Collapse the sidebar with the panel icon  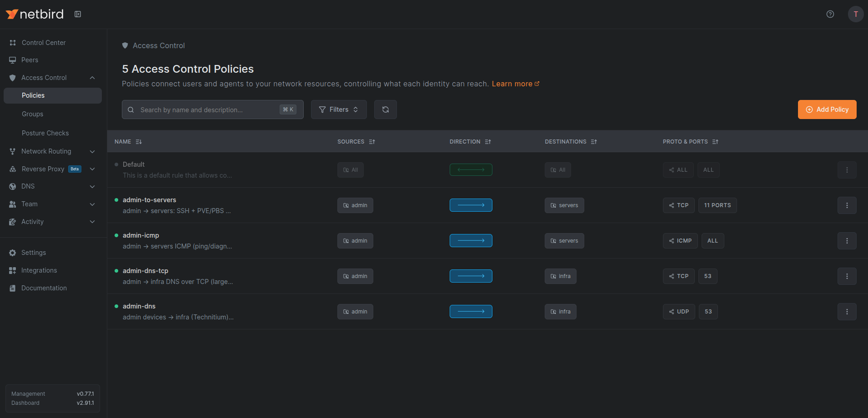(78, 14)
